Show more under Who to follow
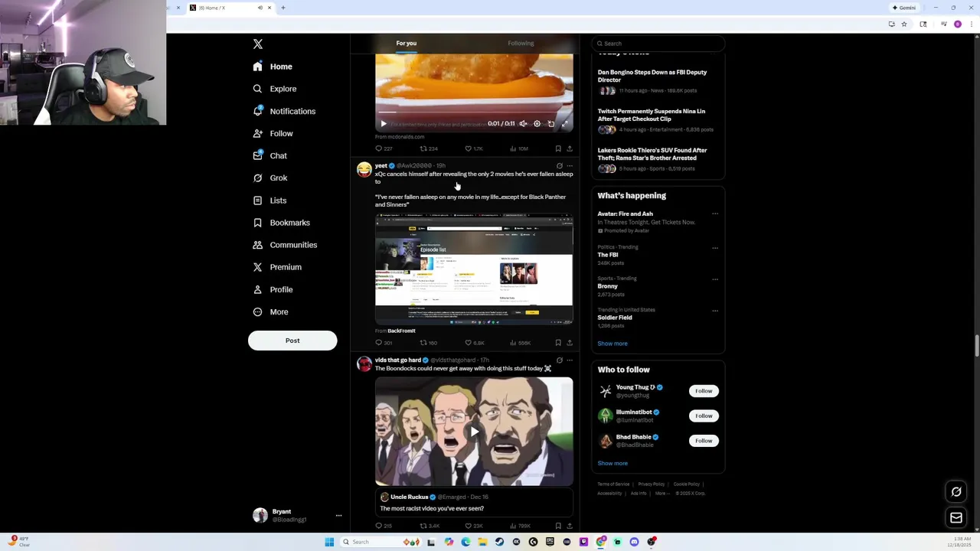The height and width of the screenshot is (551, 980). (612, 463)
